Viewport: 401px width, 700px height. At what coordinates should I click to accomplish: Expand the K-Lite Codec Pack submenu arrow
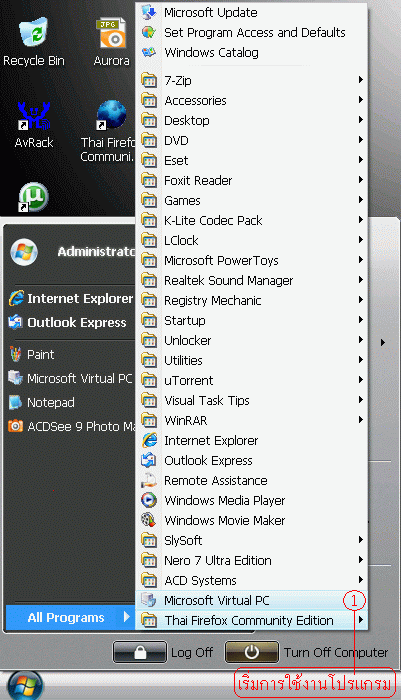point(360,220)
